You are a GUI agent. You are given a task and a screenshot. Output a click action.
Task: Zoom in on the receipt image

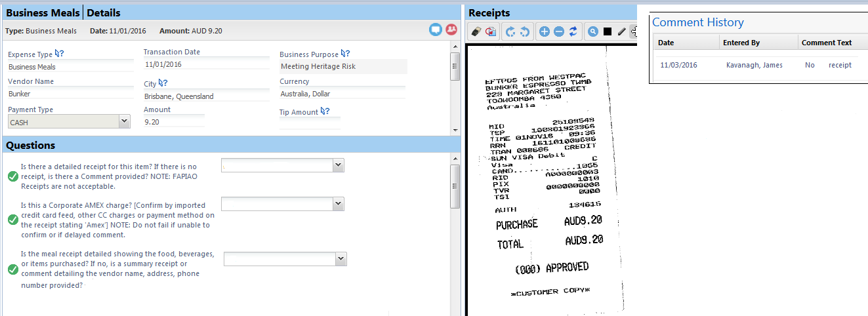tap(544, 31)
